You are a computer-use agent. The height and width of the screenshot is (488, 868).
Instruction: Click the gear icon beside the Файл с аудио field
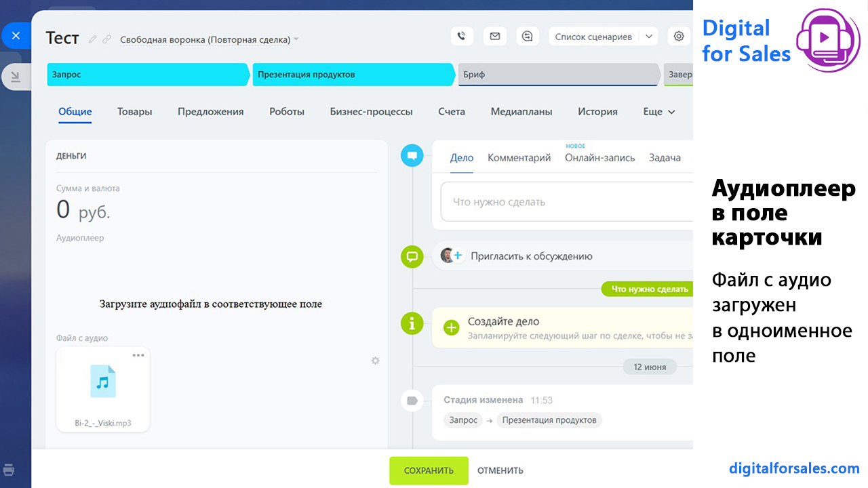(x=375, y=361)
